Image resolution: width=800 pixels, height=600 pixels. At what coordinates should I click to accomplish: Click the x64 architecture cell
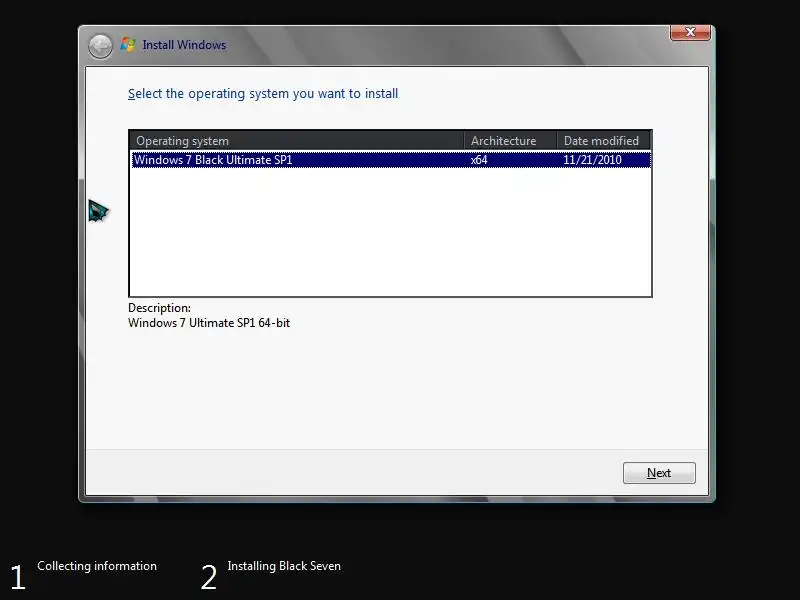point(479,160)
